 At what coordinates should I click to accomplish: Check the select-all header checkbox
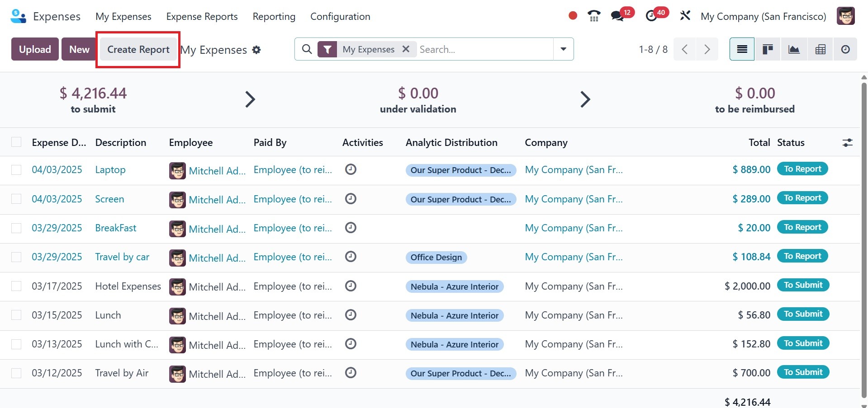[16, 142]
